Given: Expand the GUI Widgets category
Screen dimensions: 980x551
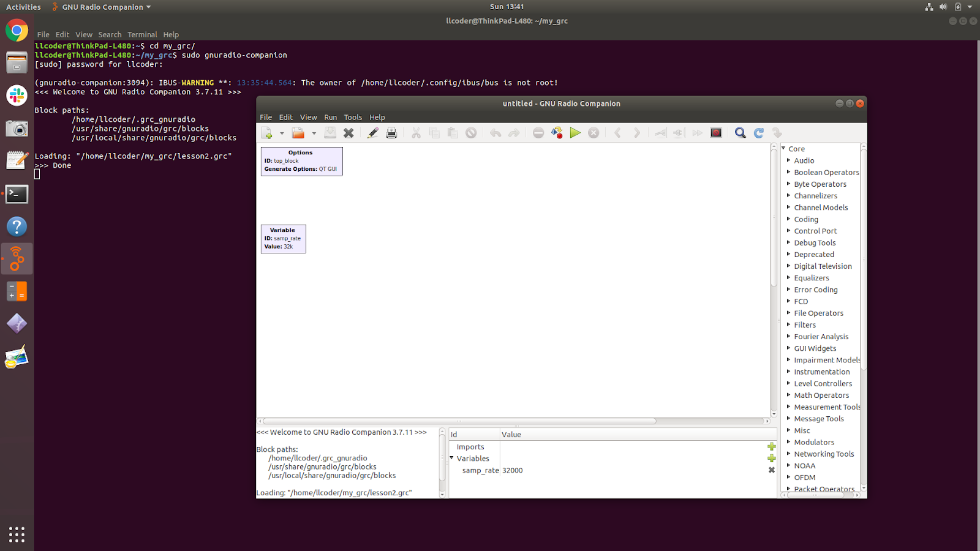Looking at the screenshot, I should (789, 348).
